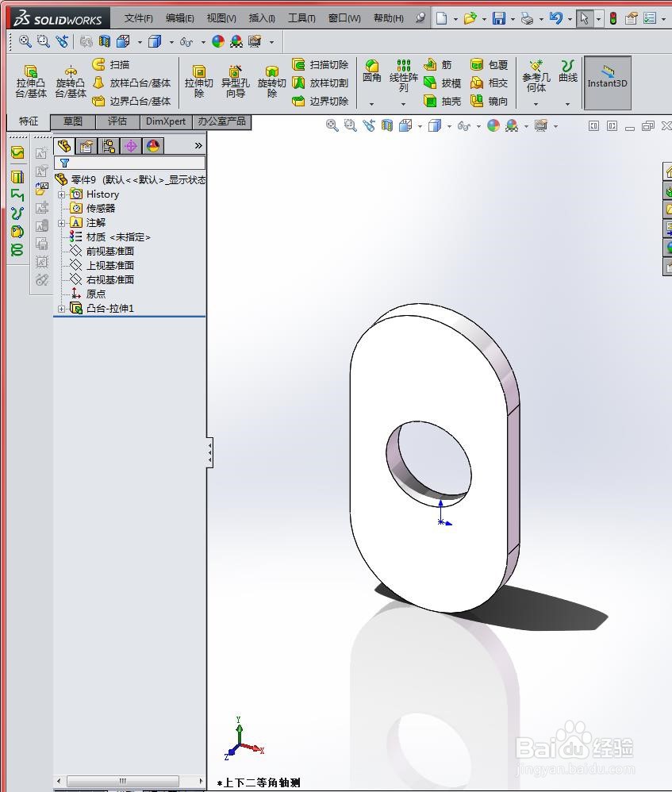
Task: Open the 编辑(E) menu
Action: point(180,19)
